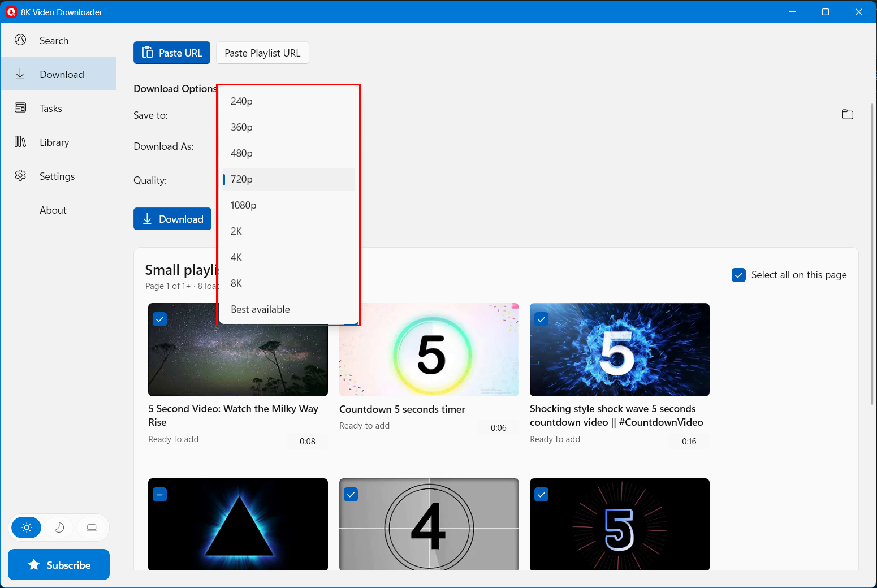Click Paste Playlist URL button

262,53
